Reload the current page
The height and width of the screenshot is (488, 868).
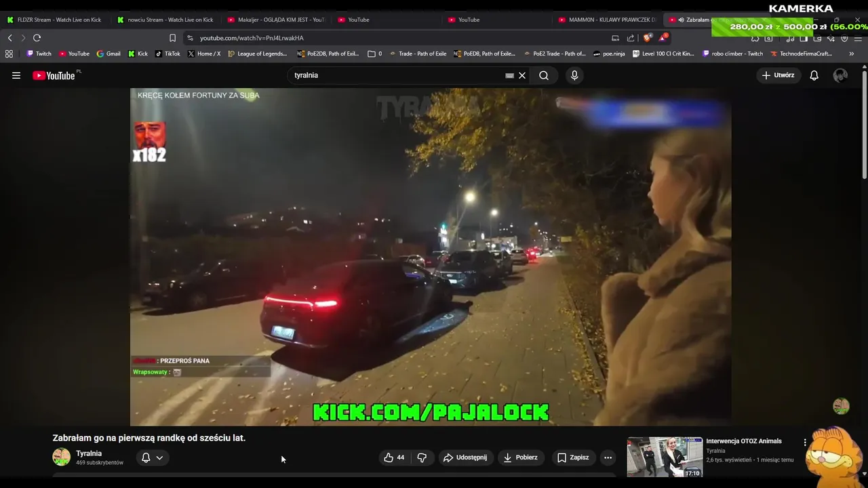[37, 38]
